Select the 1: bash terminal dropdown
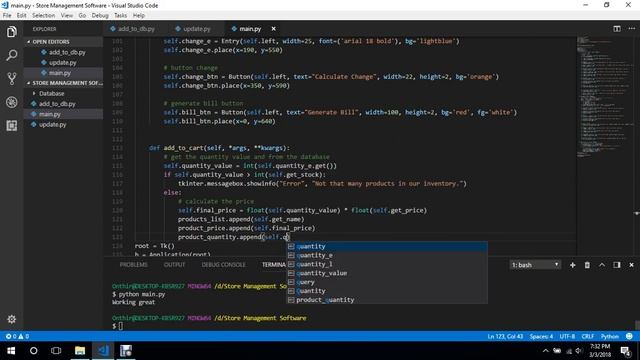 coord(535,265)
